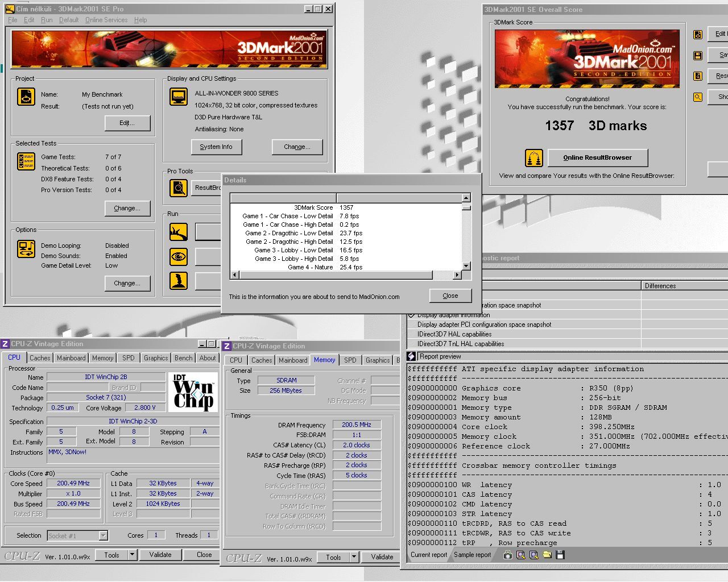This screenshot has height=582, width=728.
Task: Click Change... in Display and CPU Settings
Action: pos(297,147)
